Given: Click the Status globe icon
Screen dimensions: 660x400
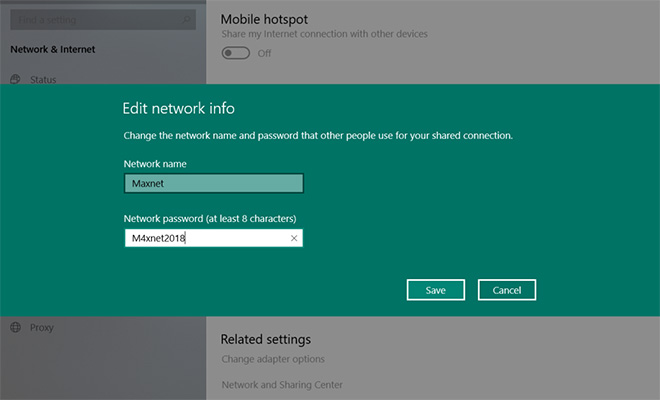Looking at the screenshot, I should (16, 80).
